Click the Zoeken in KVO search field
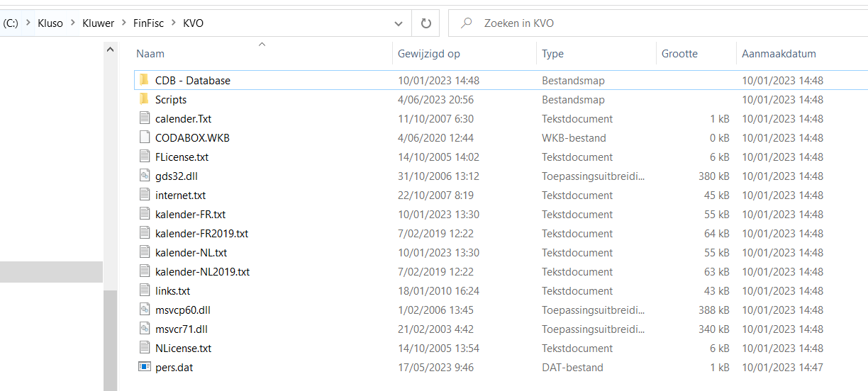Screen dimensions: 868x391 coord(638,23)
